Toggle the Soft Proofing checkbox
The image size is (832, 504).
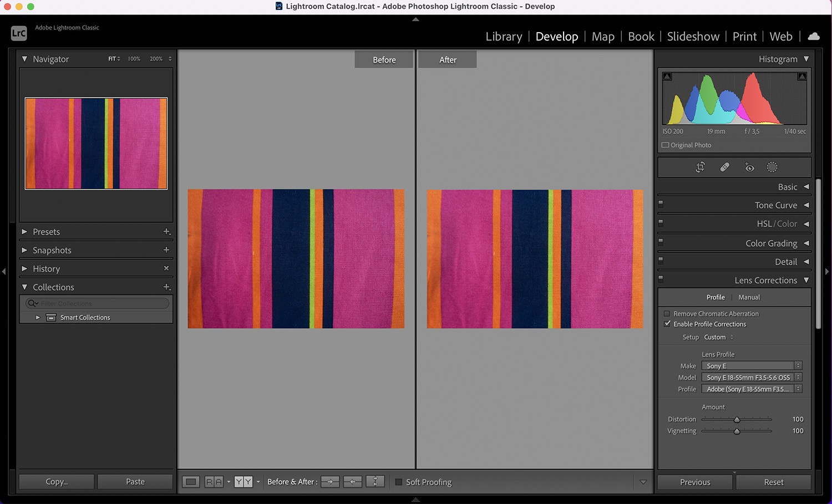pyautogui.click(x=398, y=482)
